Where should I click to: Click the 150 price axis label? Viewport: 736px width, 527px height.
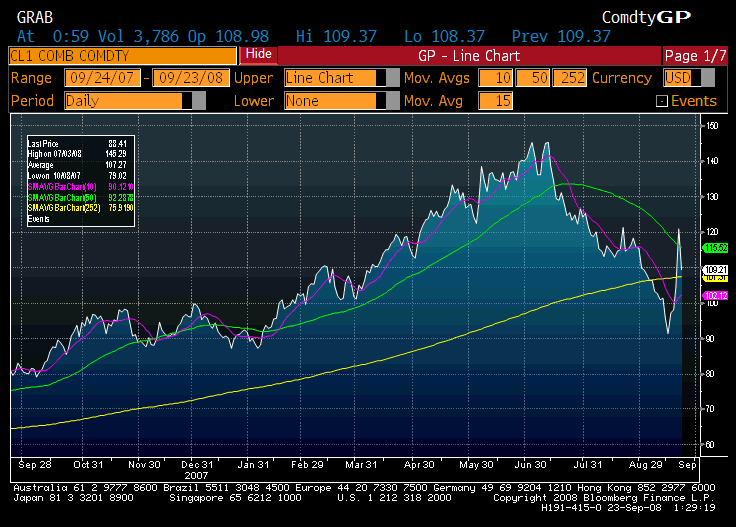(x=713, y=126)
